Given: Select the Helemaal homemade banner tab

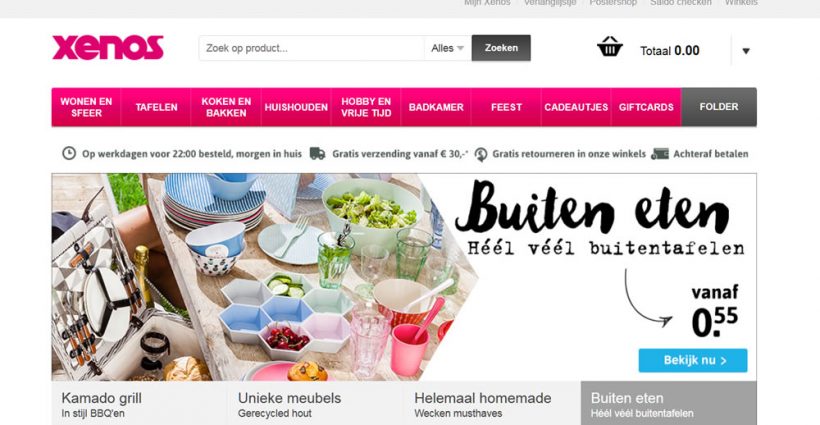Looking at the screenshot, I should coord(492,403).
